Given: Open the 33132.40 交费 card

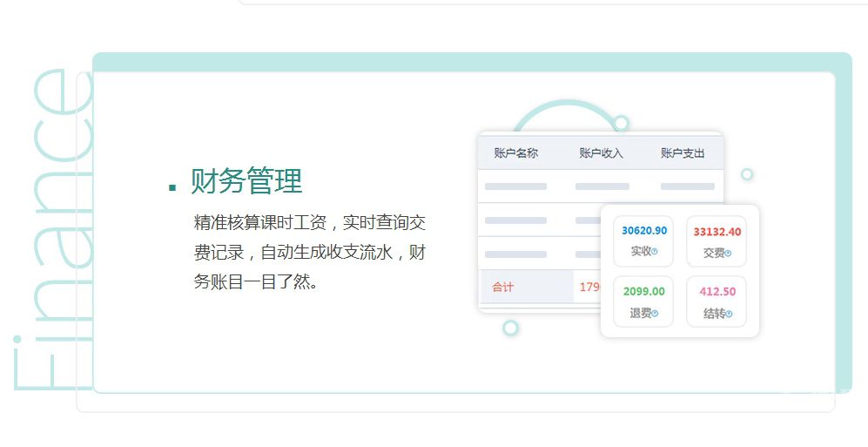Looking at the screenshot, I should [x=717, y=240].
